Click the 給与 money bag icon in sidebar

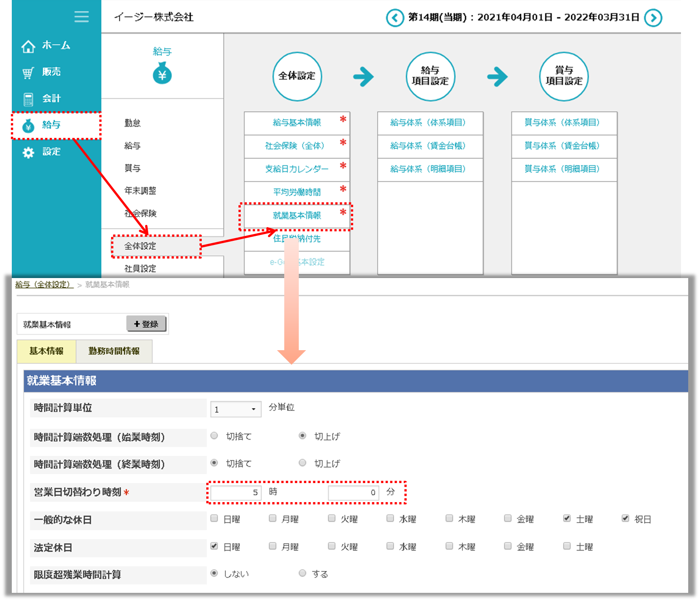pos(28,126)
